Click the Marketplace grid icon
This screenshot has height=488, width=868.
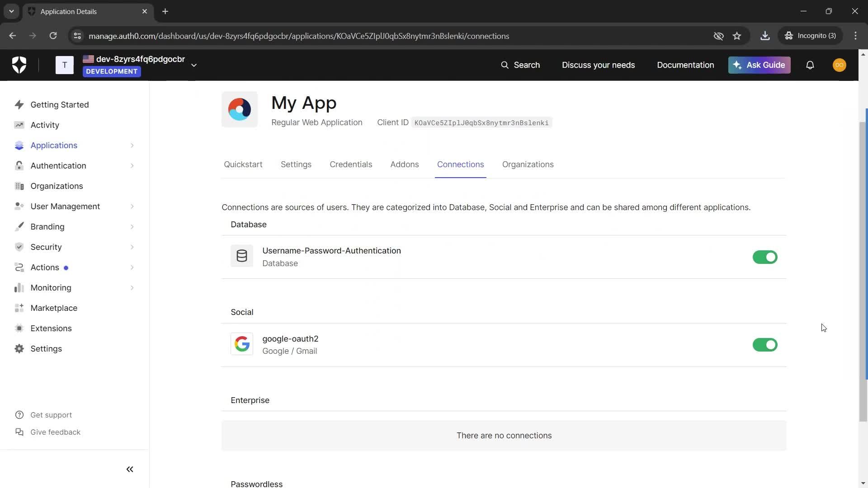coord(19,308)
